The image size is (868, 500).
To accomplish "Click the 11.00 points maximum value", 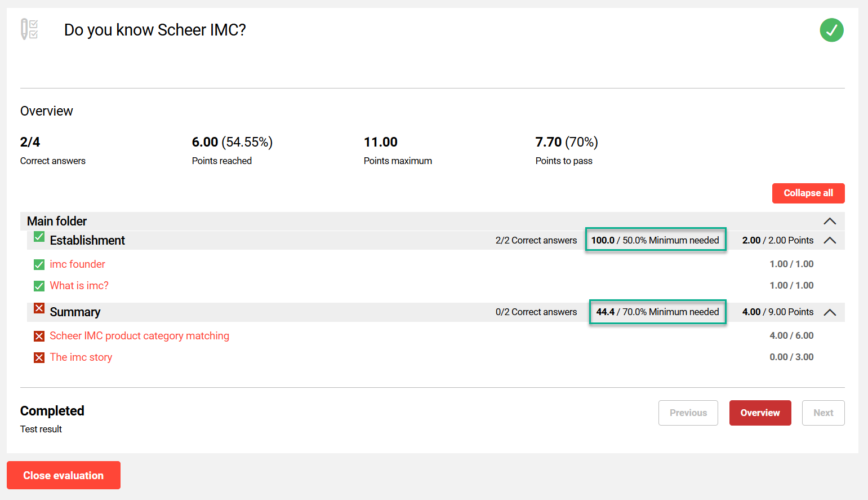I will (x=381, y=142).
